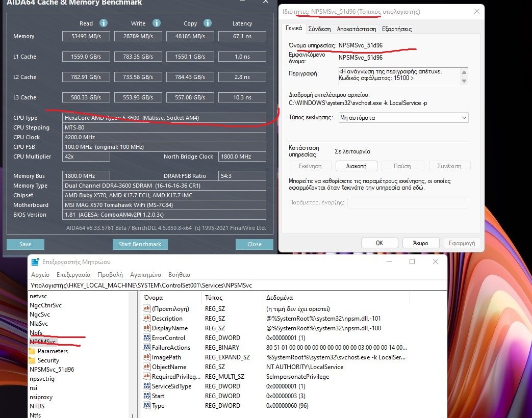532x418 pixels.
Task: Select the RequiredPrivileges multi-string icon
Action: [x=146, y=376]
